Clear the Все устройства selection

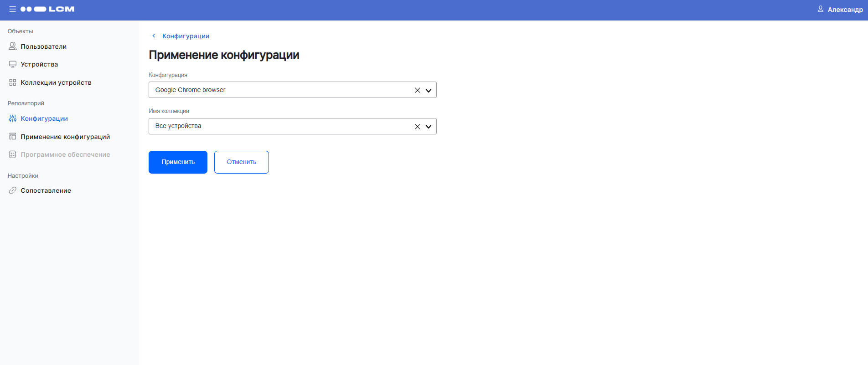[x=417, y=127]
